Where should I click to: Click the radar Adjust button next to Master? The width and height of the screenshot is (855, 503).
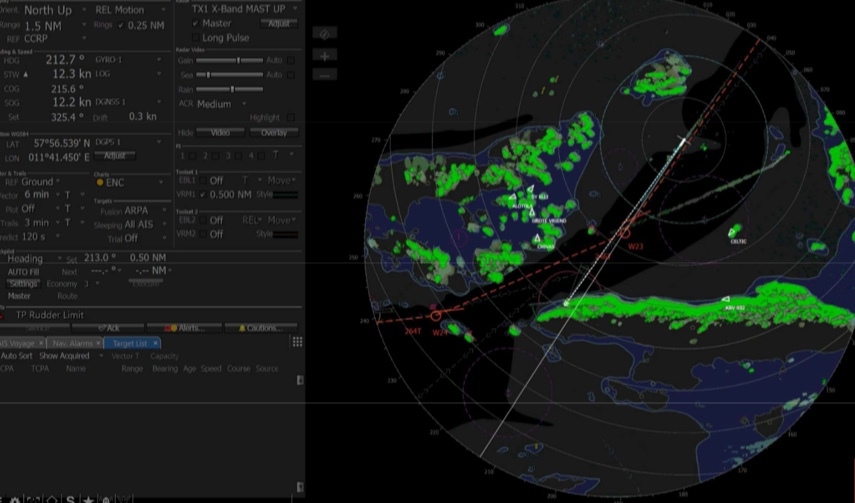coord(279,23)
